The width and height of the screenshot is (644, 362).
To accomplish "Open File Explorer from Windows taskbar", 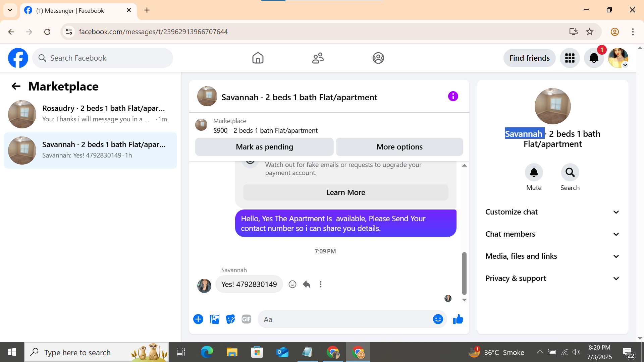I will [231, 352].
